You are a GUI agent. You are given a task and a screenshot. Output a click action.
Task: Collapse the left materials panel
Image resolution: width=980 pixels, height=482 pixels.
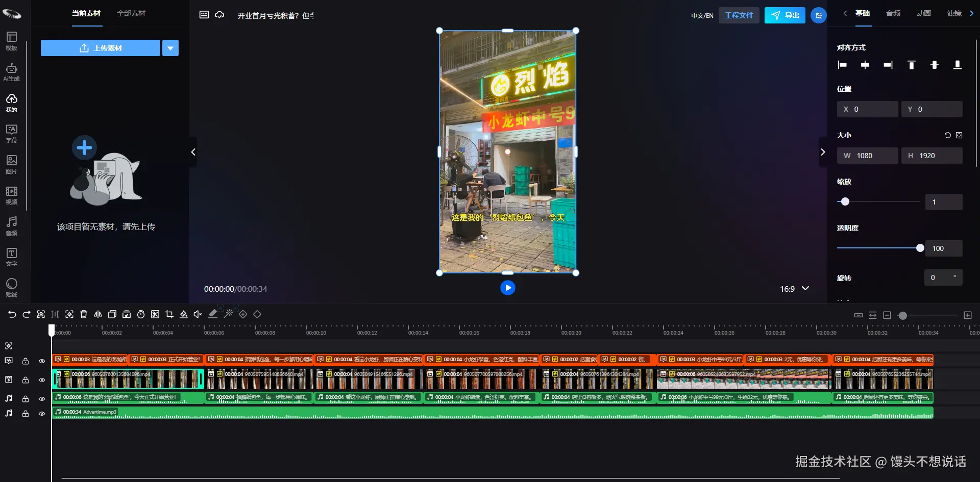193,152
